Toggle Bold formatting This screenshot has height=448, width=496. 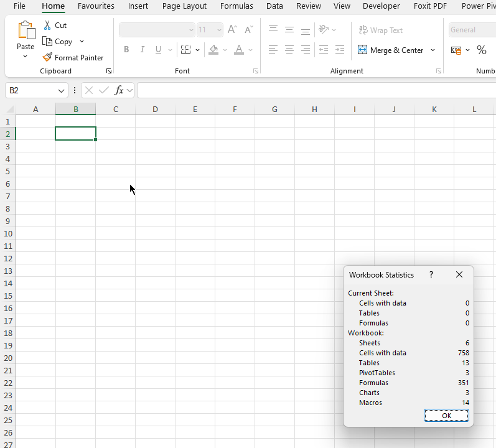tap(127, 50)
